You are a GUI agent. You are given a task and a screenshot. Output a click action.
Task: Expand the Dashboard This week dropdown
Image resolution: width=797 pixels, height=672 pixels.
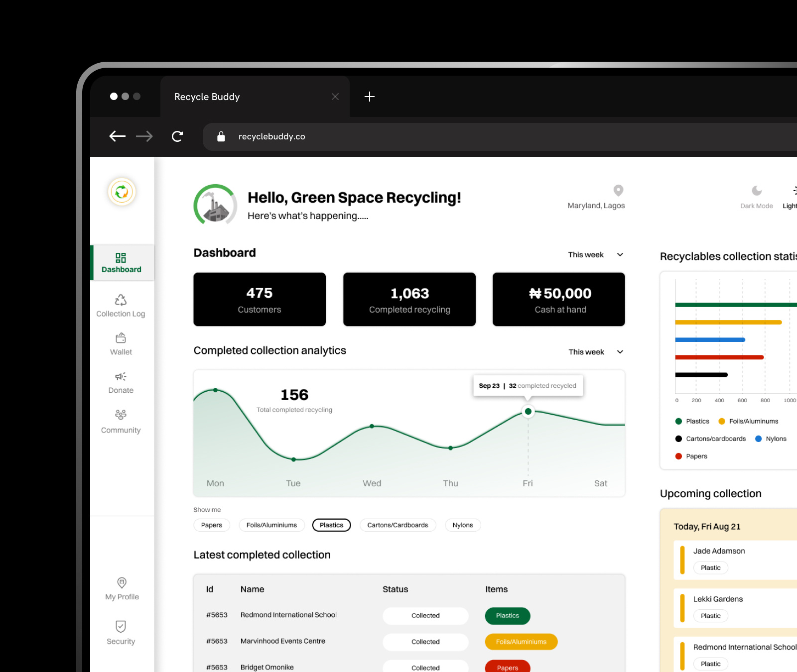(596, 255)
